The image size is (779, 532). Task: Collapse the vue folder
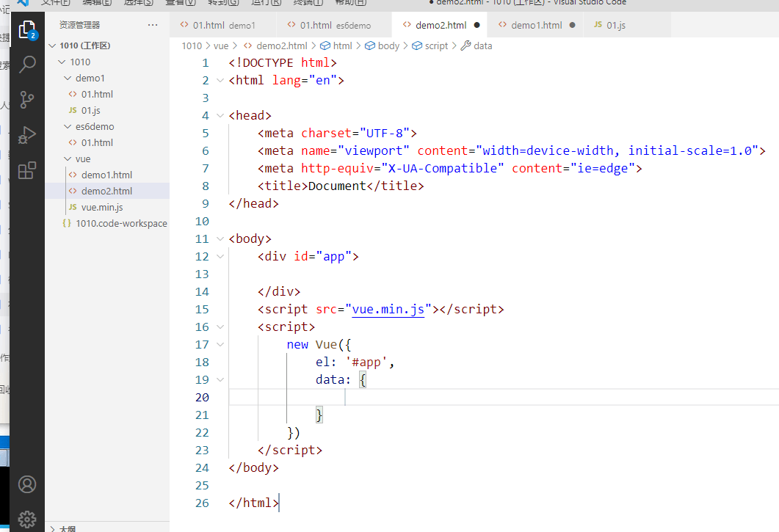68,159
